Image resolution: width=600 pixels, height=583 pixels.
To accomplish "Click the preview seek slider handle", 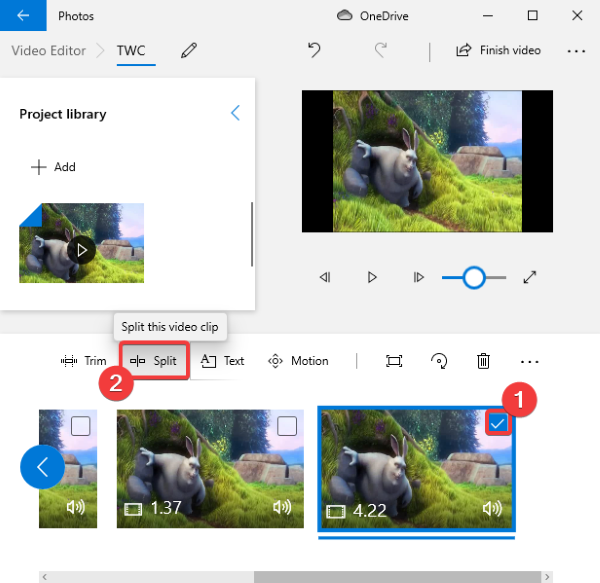I will [x=474, y=277].
